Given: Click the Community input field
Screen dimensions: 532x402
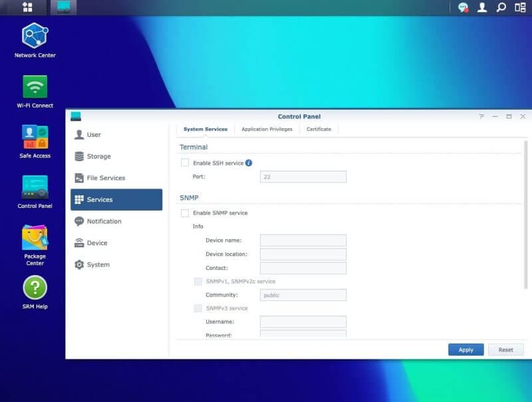Looking at the screenshot, I should click(303, 294).
